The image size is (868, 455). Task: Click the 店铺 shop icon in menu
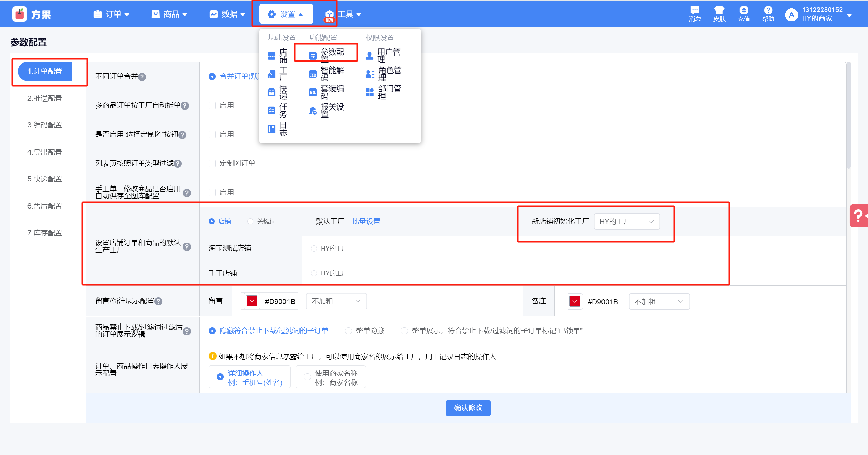(271, 56)
